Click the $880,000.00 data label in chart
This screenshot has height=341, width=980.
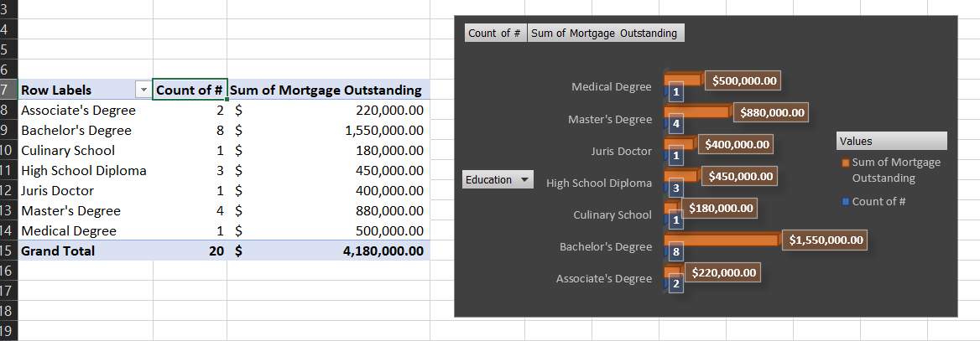[772, 112]
